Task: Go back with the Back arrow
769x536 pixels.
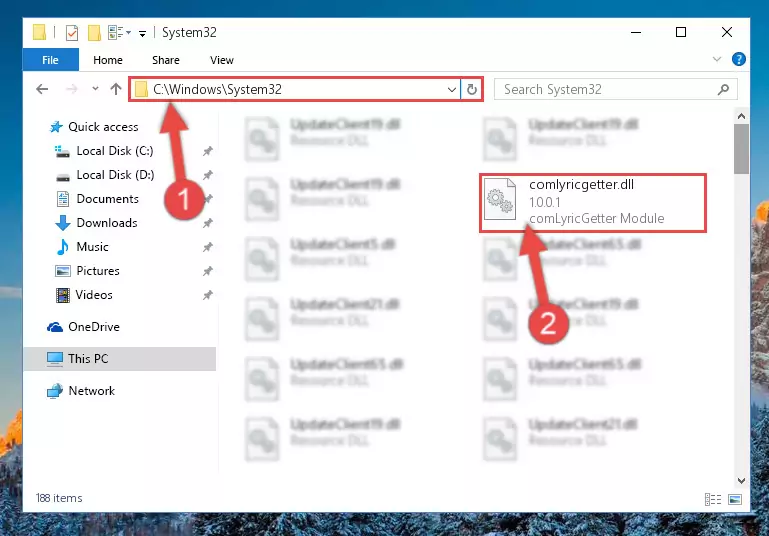Action: (42, 89)
